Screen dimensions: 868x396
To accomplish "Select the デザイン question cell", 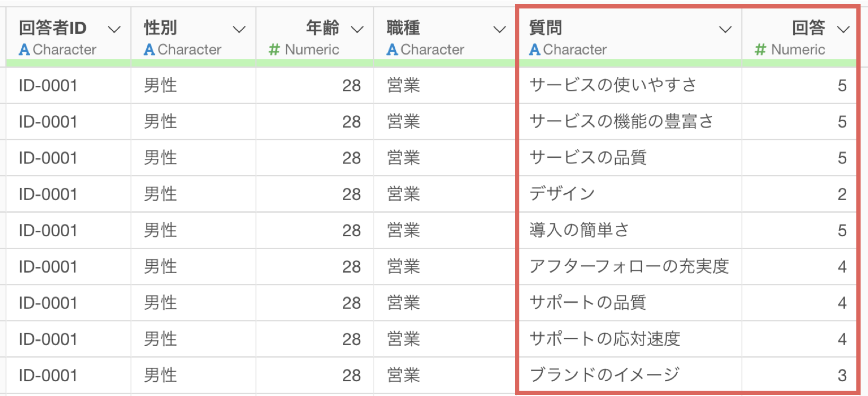I will (631, 194).
